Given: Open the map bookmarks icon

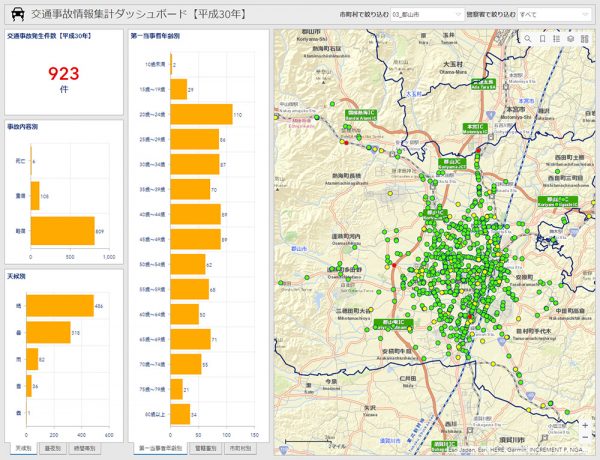Looking at the screenshot, I should pos(542,39).
